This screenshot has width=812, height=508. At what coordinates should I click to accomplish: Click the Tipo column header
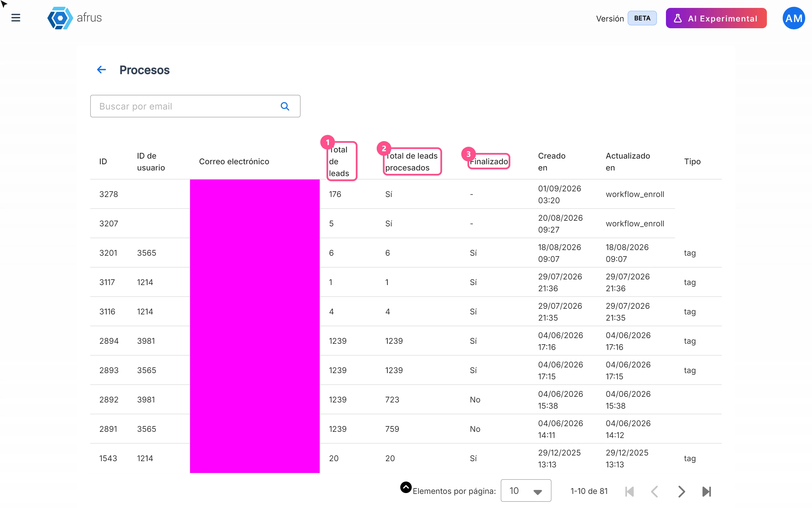coord(692,162)
